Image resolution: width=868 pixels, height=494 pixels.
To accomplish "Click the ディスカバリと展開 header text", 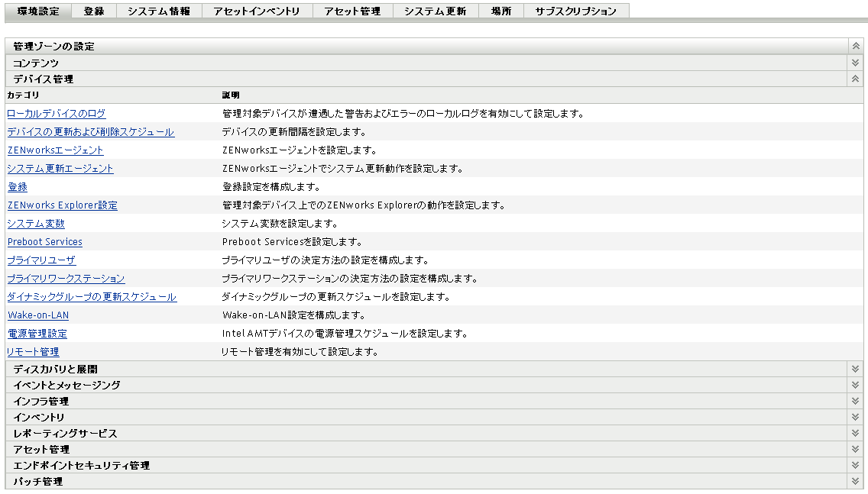I will [55, 369].
